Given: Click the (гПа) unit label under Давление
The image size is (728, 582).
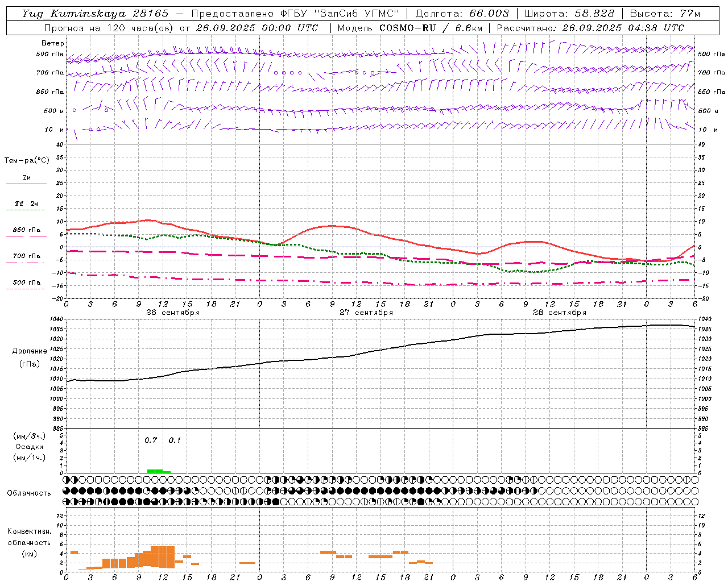Looking at the screenshot, I should coord(30,364).
